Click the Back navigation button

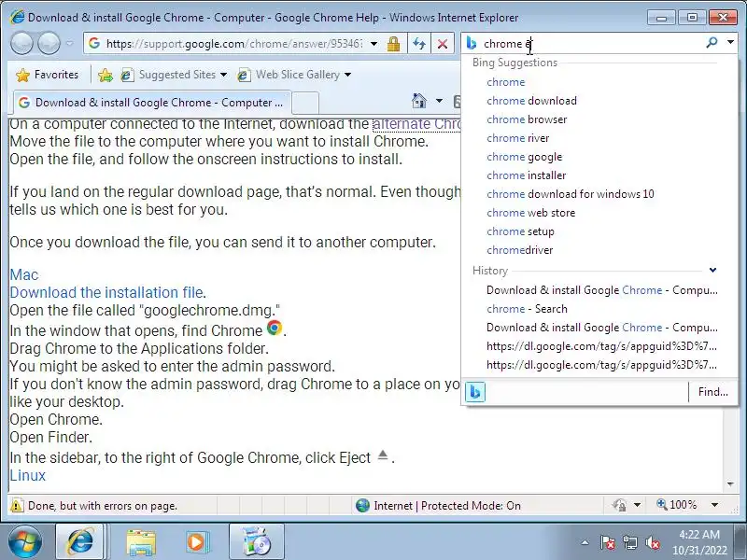[21, 43]
